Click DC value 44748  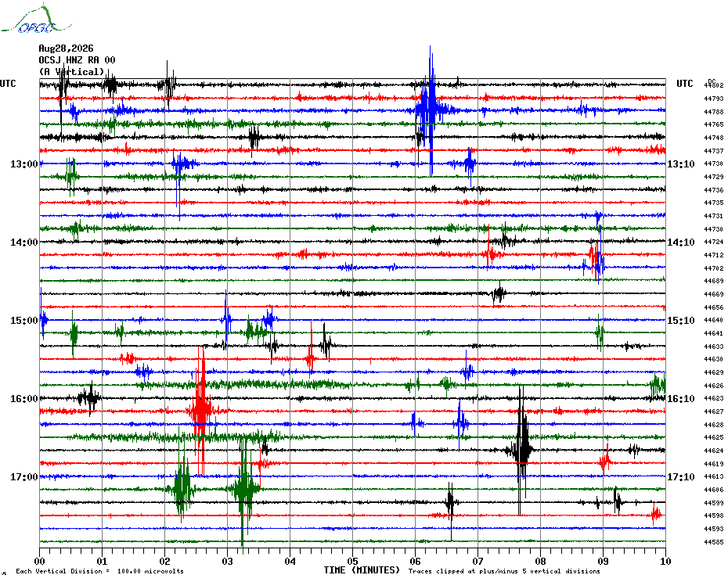[714, 138]
